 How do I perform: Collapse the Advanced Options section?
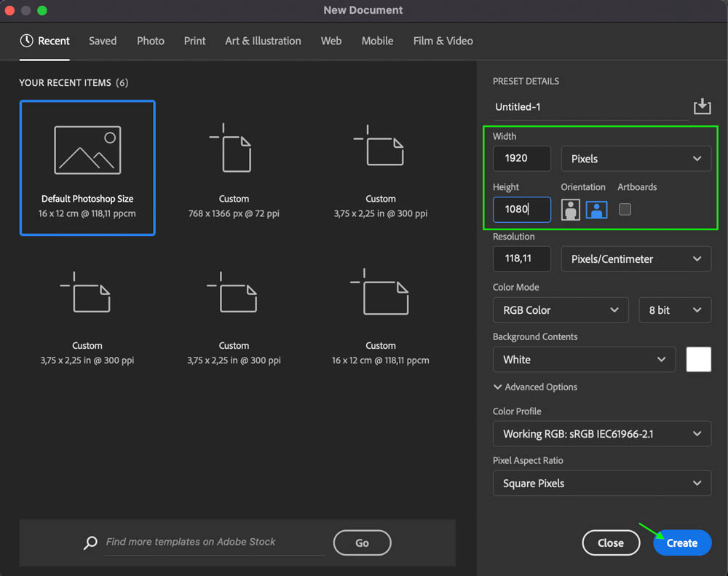pyautogui.click(x=535, y=387)
